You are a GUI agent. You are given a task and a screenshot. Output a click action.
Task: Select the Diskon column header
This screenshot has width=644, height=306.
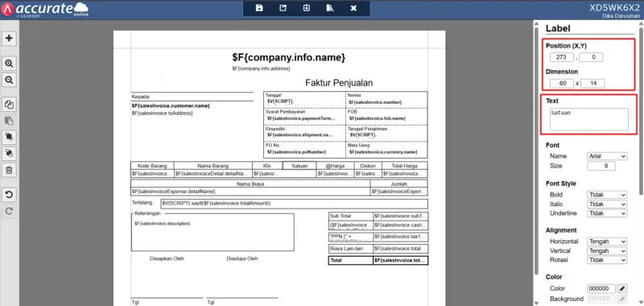pos(368,166)
